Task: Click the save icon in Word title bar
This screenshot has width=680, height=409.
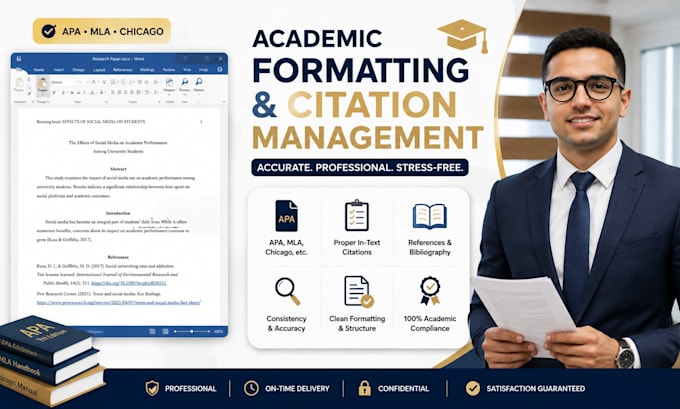Action: (x=19, y=59)
